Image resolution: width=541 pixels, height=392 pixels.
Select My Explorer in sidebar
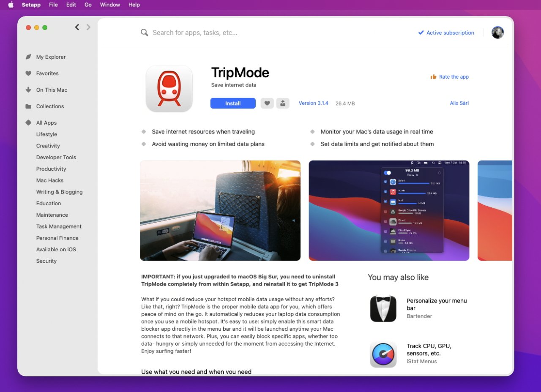51,57
